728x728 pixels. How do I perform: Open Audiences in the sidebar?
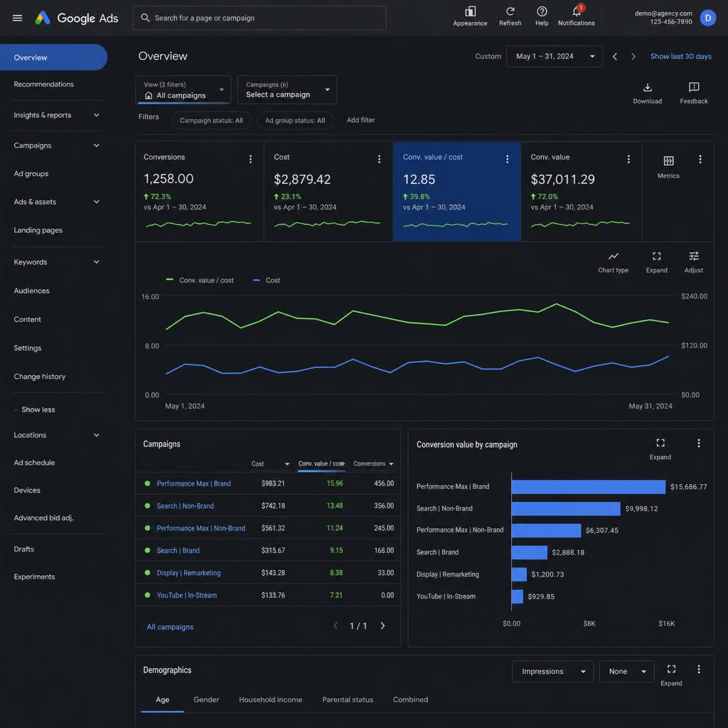[x=31, y=291]
